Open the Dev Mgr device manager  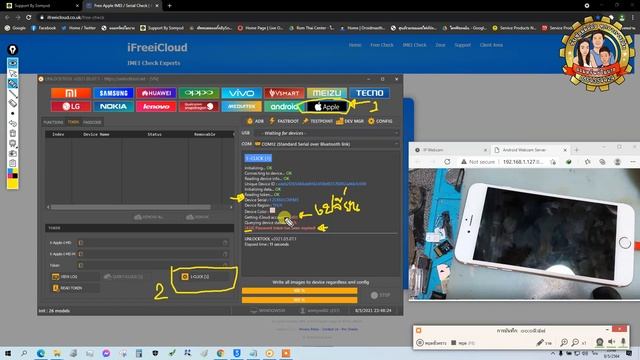(350, 121)
